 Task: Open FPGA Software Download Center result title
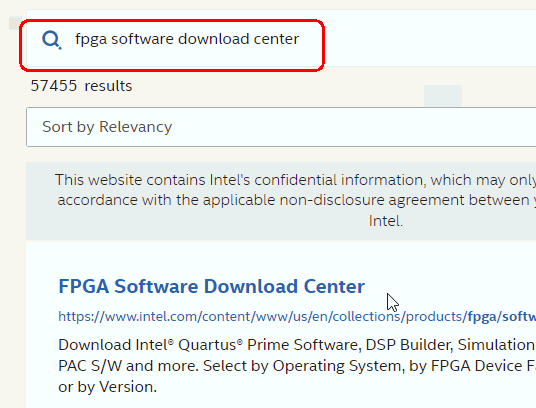[x=212, y=286]
